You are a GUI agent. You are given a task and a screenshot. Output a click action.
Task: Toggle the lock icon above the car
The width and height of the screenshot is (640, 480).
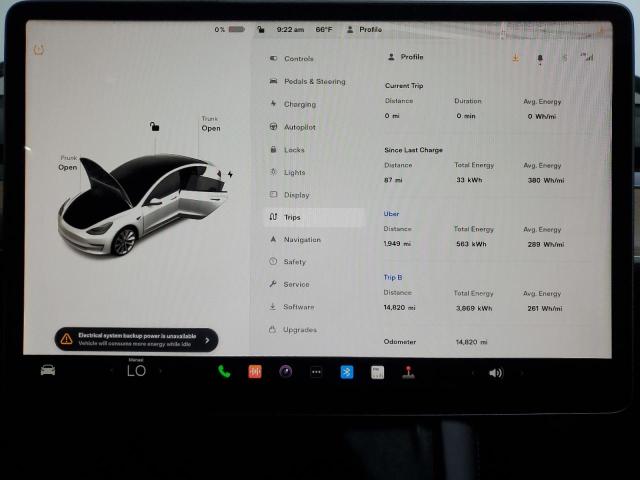(x=154, y=127)
